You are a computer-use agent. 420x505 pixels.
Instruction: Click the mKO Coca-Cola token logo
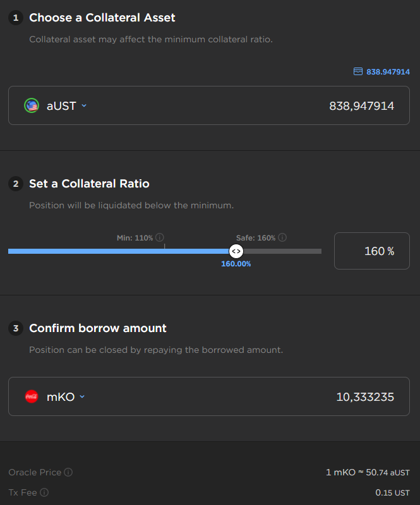(x=32, y=397)
